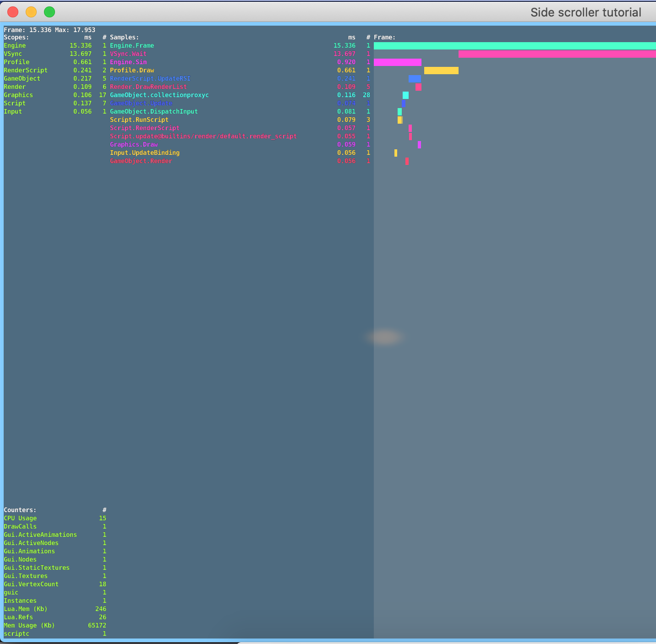Click the CPU Usage counter
This screenshot has height=644, width=656.
(20, 518)
